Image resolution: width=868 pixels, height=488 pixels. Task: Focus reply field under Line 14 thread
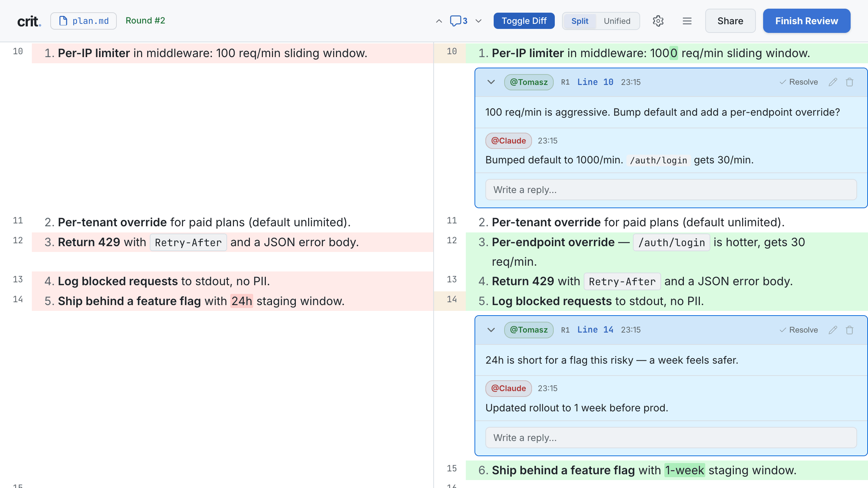[x=671, y=438]
